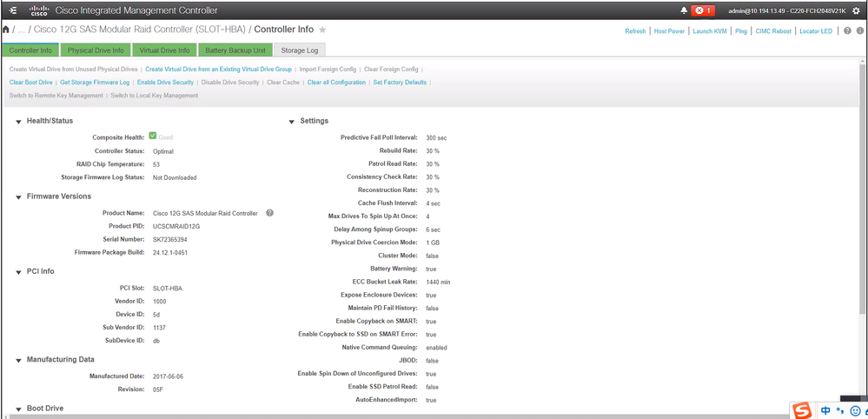Click the Composite Health green check indicator
Viewport: 868px width, 419px height.
153,136
